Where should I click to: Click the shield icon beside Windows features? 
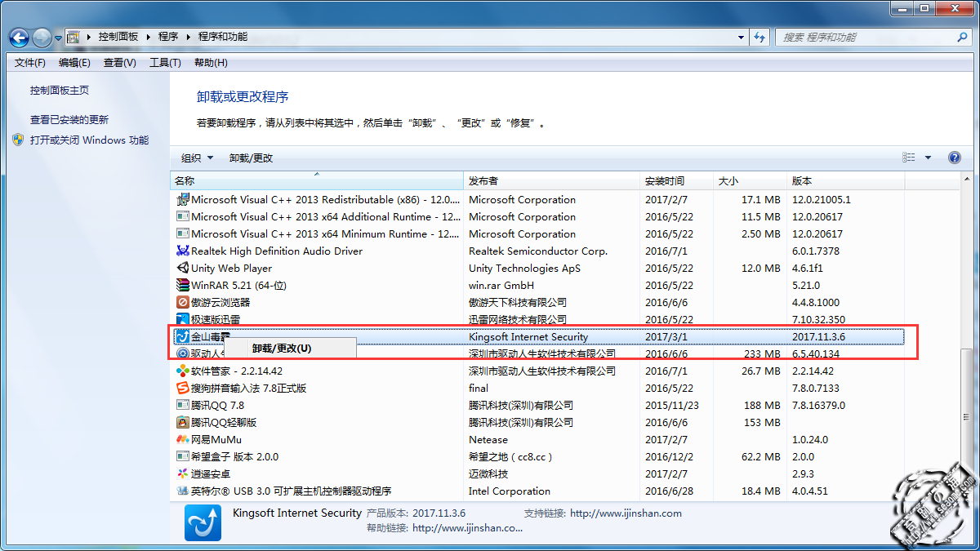pos(19,140)
